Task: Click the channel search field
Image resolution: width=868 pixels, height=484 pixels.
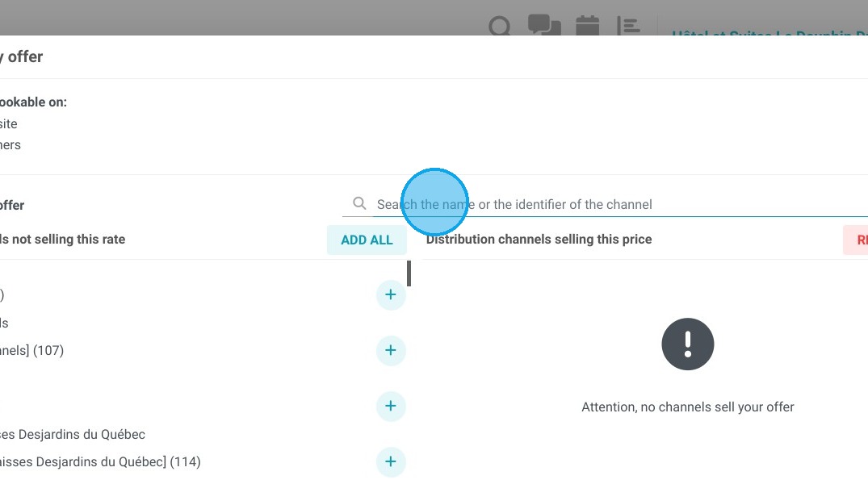Action: (x=620, y=204)
